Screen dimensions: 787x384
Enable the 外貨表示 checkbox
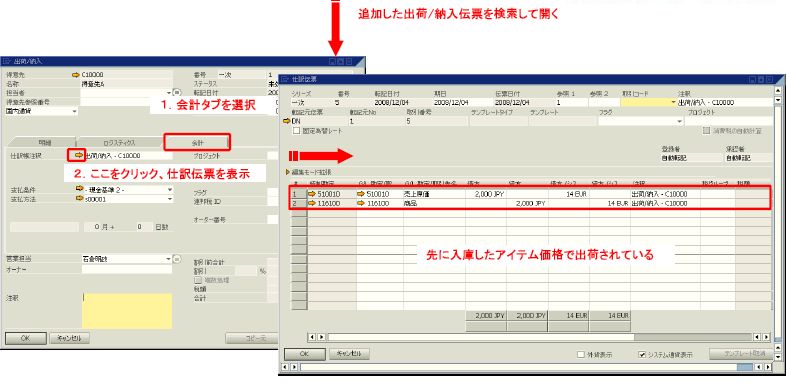[581, 354]
